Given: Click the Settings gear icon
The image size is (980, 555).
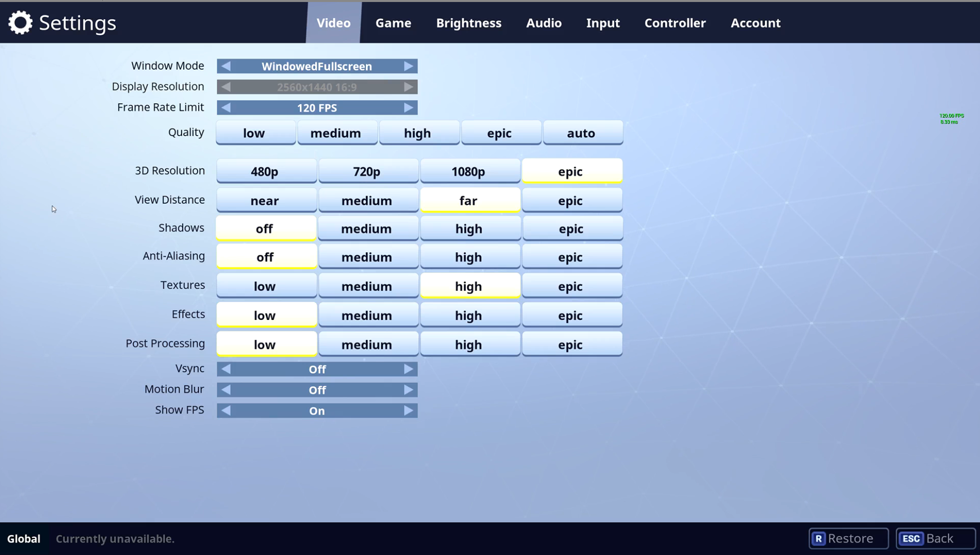Looking at the screenshot, I should [20, 22].
